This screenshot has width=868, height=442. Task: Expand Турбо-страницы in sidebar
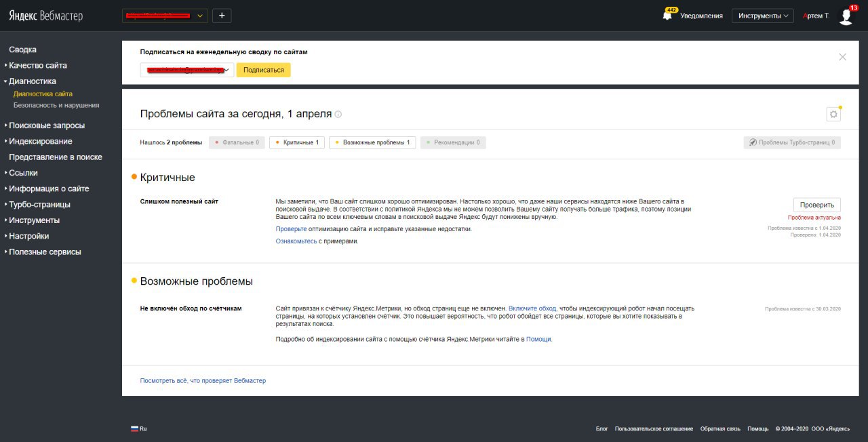coord(39,204)
